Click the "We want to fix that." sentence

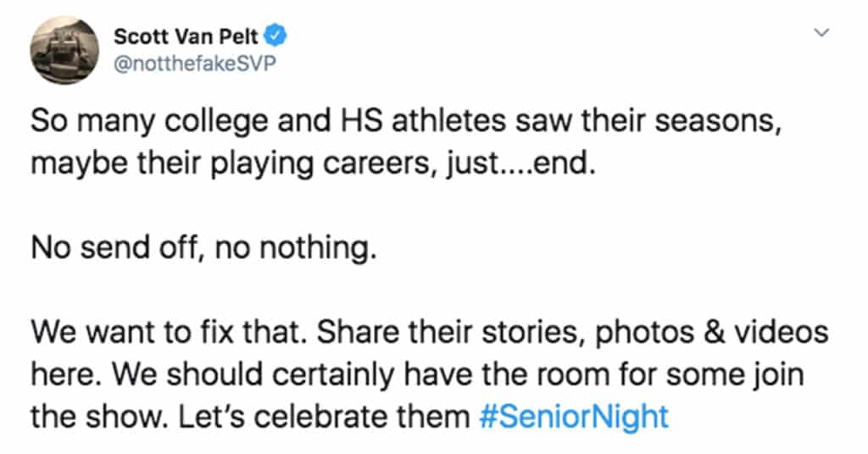pos(169,332)
